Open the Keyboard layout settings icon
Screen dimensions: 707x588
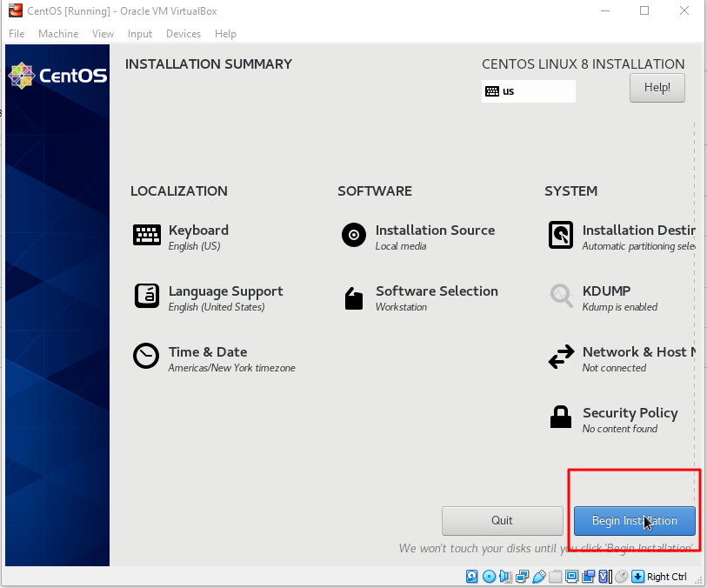click(x=147, y=235)
